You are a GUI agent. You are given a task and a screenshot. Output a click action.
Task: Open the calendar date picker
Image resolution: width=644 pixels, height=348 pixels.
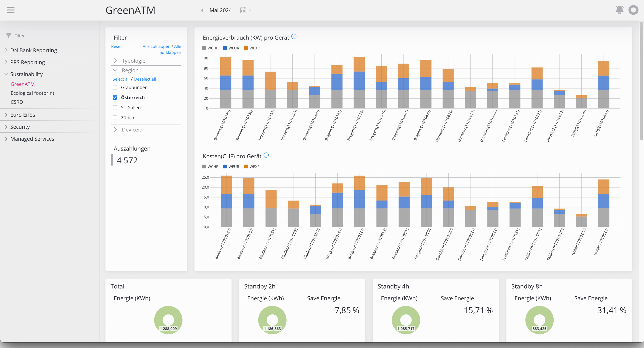243,10
